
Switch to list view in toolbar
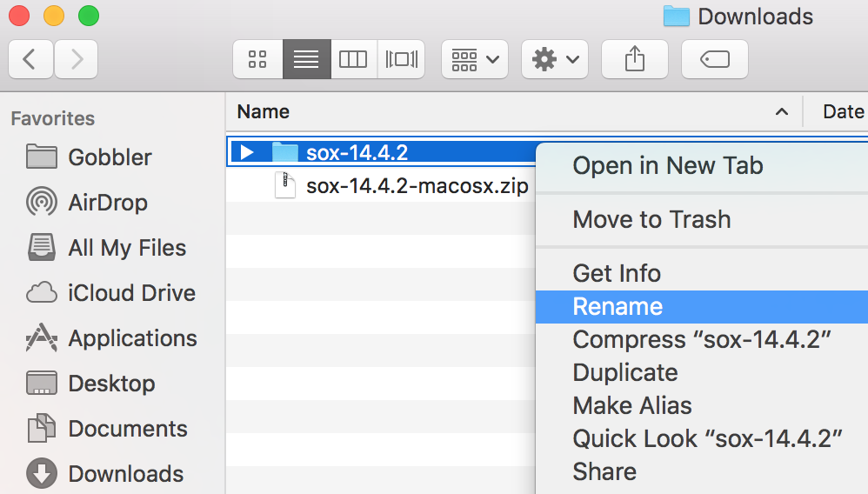tap(307, 59)
